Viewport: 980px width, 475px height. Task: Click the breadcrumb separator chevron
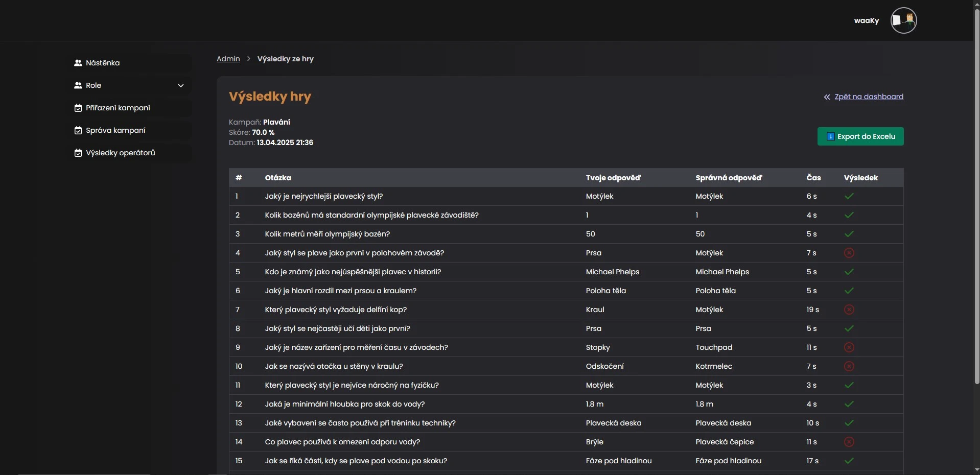pyautogui.click(x=249, y=59)
